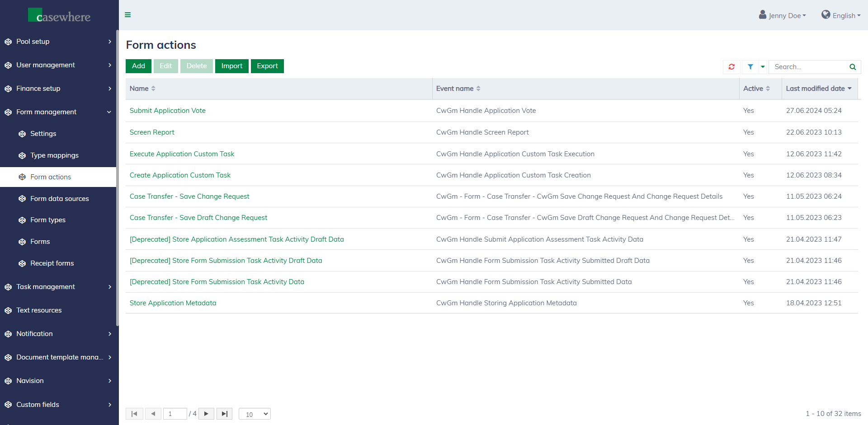
Task: Open the Screen Report form action
Action: pos(152,132)
